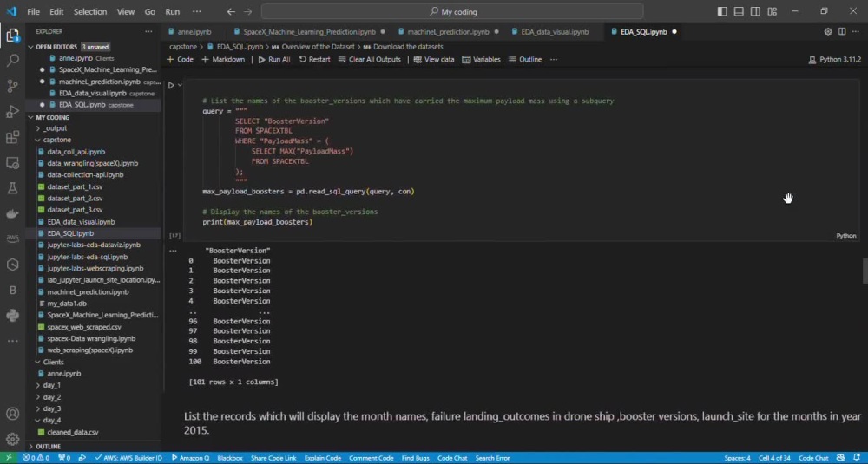Open the Testing flask view
Image resolution: width=868 pixels, height=464 pixels.
pos(12,188)
